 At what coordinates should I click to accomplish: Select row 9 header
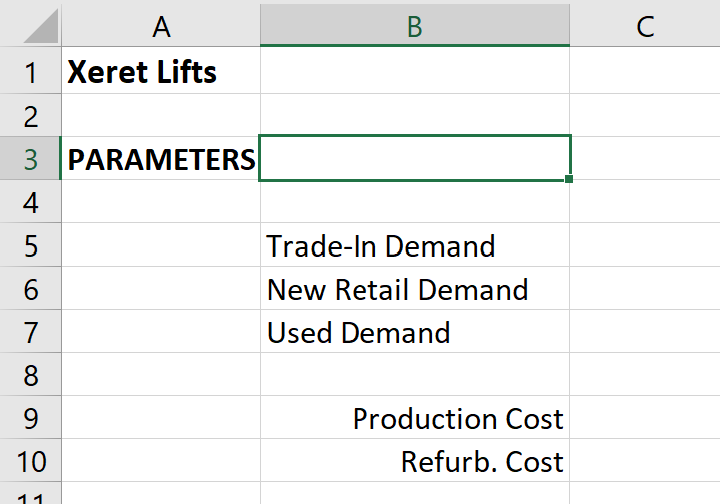tap(30, 418)
